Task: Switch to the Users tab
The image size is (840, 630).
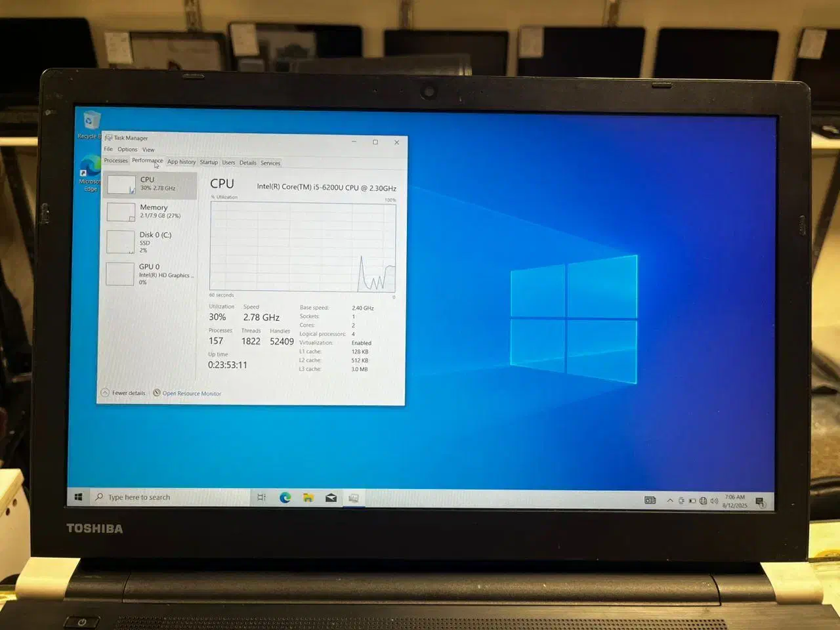Action: (x=228, y=162)
